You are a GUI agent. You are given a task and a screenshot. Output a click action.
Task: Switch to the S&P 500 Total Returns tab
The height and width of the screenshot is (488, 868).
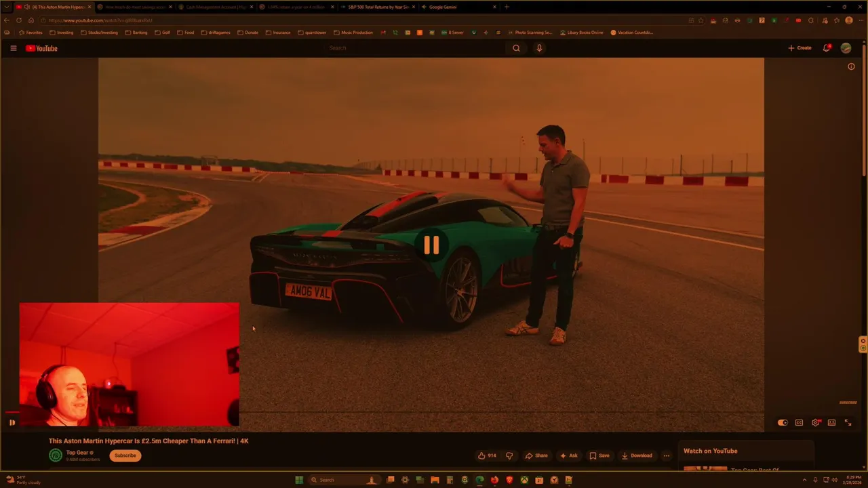[x=378, y=7]
